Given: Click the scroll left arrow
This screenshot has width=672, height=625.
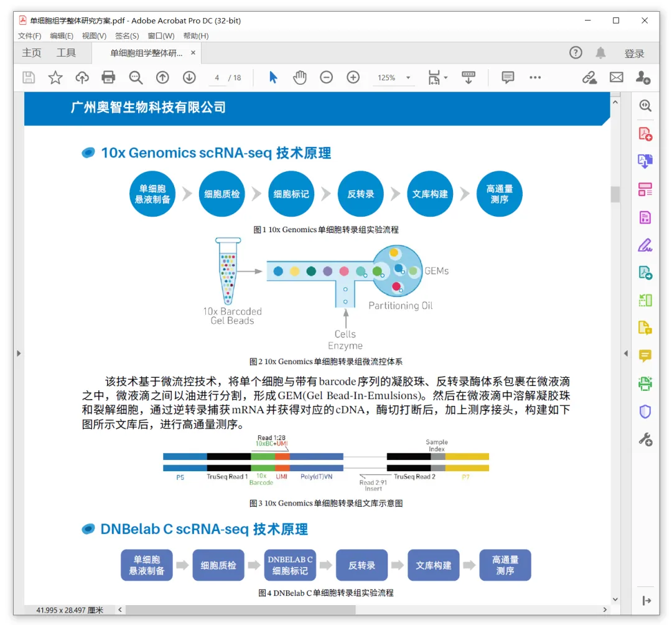Looking at the screenshot, I should [120, 609].
